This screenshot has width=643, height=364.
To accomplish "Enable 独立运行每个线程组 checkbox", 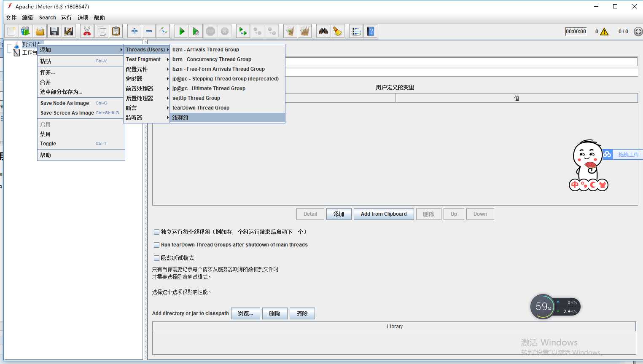I will click(x=156, y=232).
